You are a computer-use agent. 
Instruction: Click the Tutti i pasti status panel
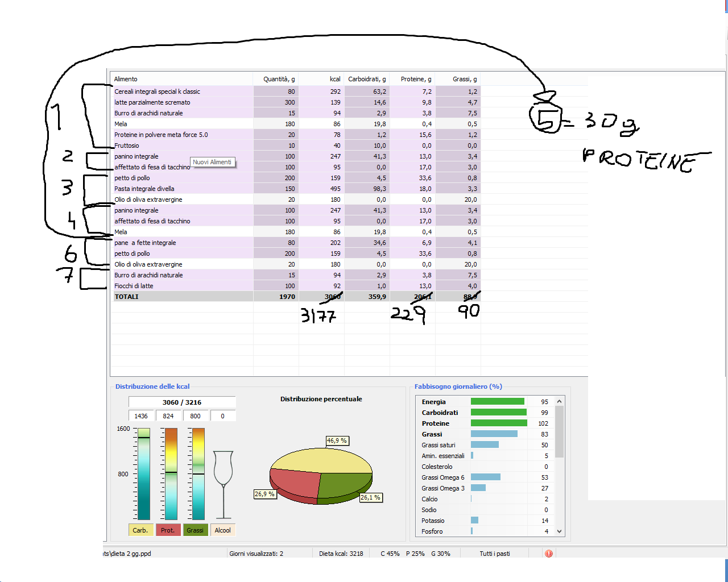pos(494,554)
